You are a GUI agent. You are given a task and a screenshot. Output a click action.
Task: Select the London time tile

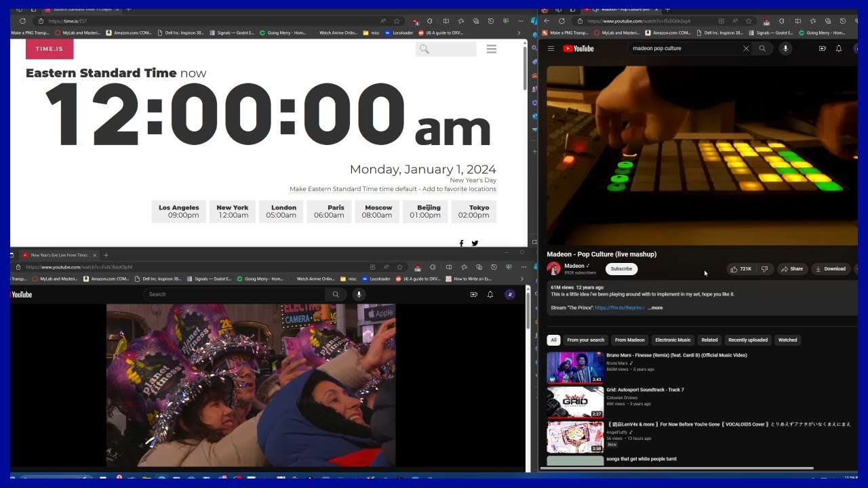[x=281, y=211]
